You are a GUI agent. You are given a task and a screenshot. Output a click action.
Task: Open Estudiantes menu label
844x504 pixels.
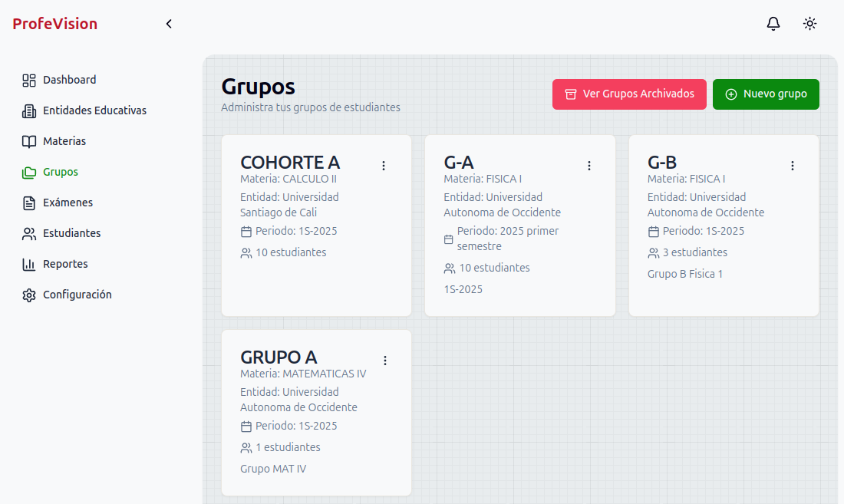click(x=71, y=233)
